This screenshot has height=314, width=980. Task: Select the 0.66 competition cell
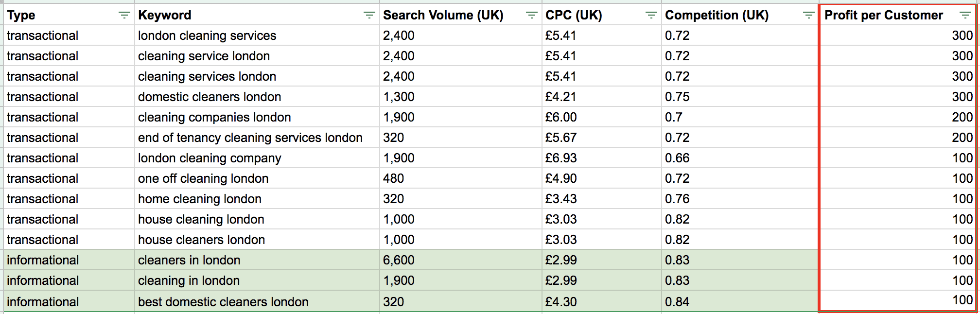click(x=677, y=158)
